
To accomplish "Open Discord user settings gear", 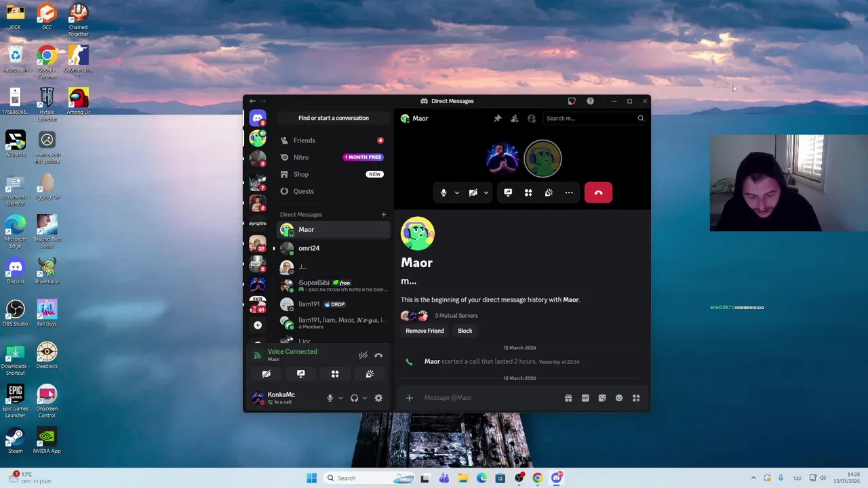I will point(378,399).
